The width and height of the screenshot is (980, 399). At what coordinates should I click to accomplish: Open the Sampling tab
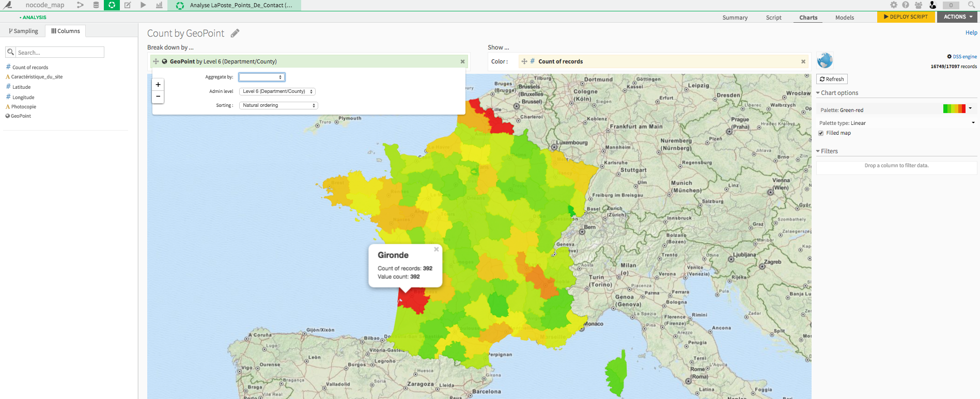[x=24, y=31]
